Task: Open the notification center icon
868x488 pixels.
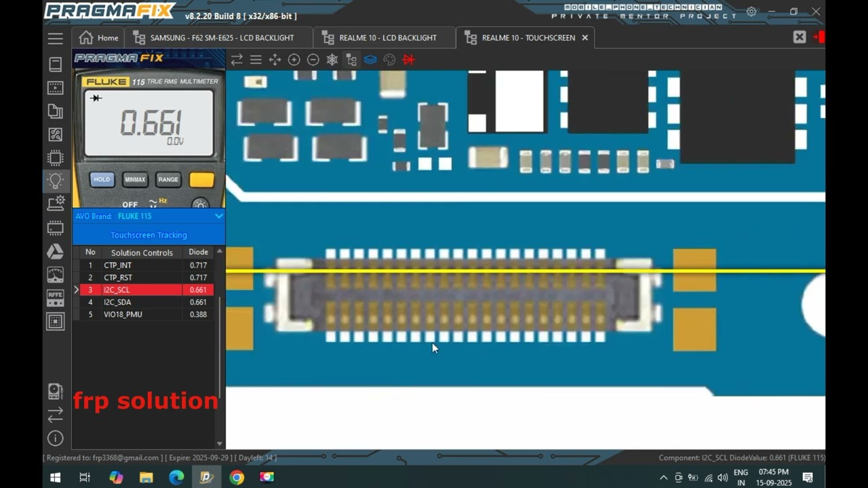Action: tap(808, 477)
